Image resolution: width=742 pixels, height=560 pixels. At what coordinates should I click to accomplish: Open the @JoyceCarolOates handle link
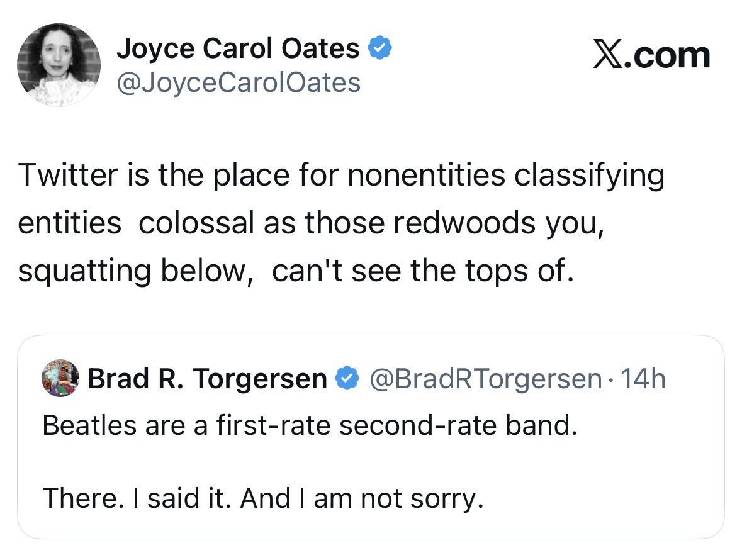tap(238, 82)
